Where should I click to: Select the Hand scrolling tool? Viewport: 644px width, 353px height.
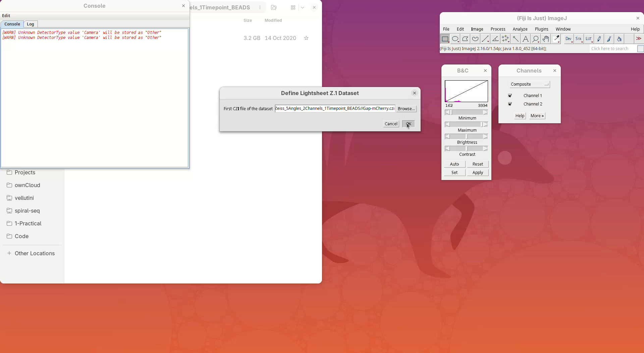click(546, 39)
